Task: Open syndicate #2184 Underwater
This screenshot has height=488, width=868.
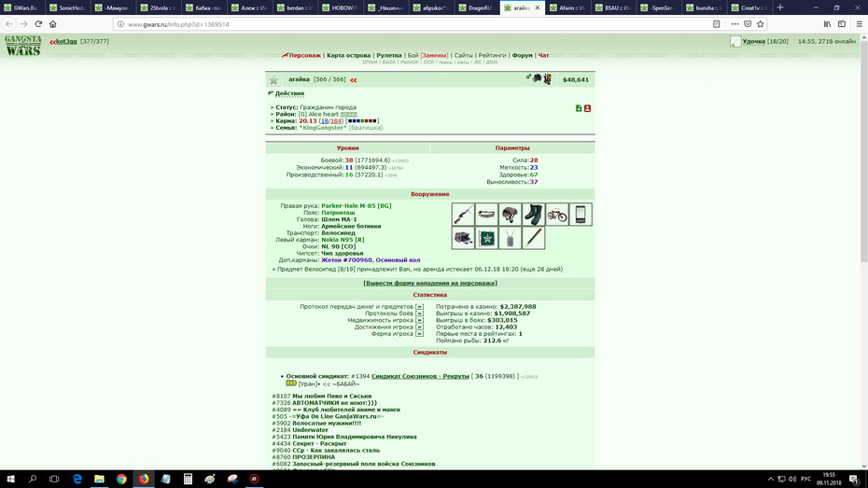Action: [310, 430]
